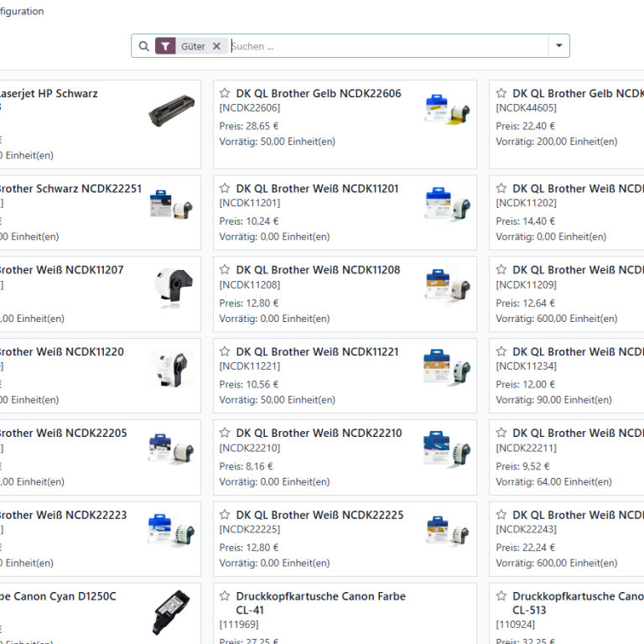Open Brother Weiß NCDK11220 product title
Image resolution: width=644 pixels, height=644 pixels.
coord(61,351)
